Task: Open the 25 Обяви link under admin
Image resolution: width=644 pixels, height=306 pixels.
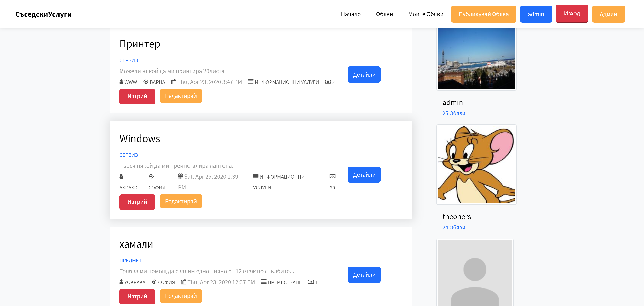Action: pyautogui.click(x=454, y=113)
